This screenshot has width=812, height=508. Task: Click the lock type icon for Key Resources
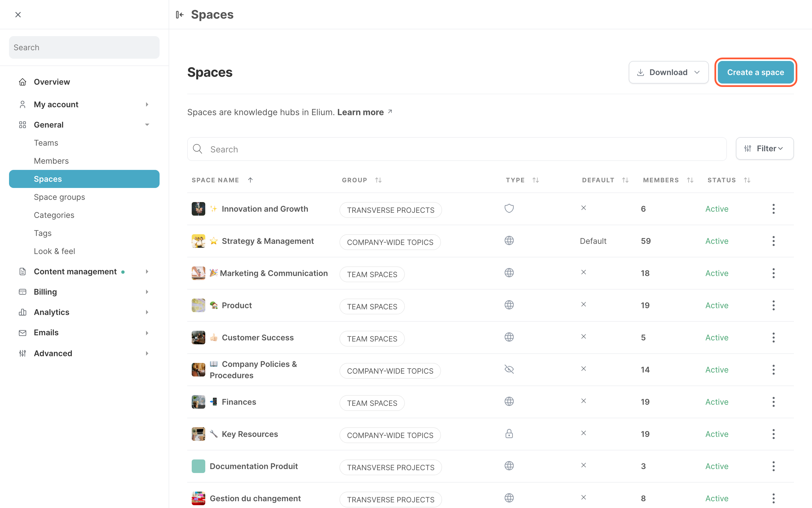(509, 433)
